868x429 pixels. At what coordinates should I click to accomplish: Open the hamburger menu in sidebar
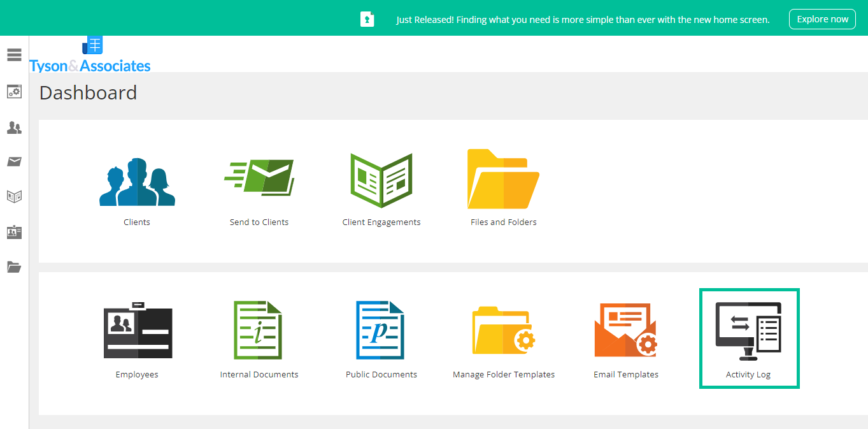14,55
